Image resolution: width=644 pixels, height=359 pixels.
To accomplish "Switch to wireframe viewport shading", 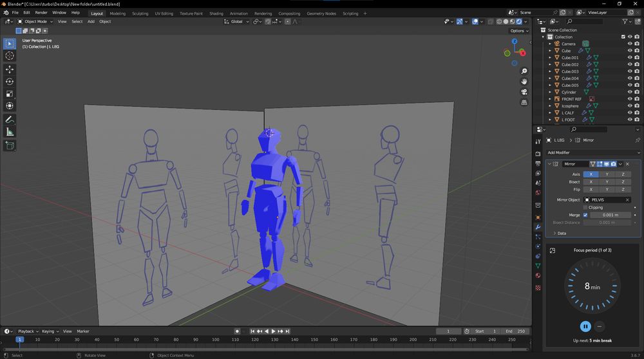I will pos(498,21).
